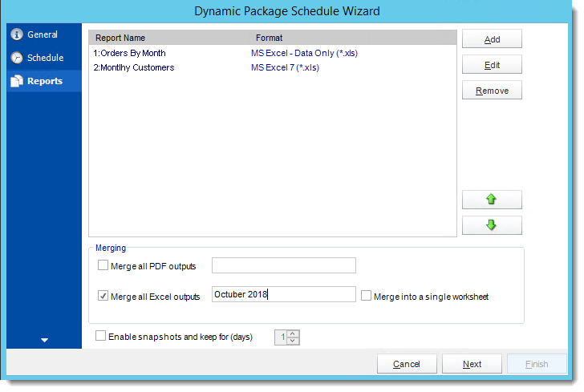584x392 pixels.
Task: Enable snapshots and keep for days checkbox
Action: [100, 336]
